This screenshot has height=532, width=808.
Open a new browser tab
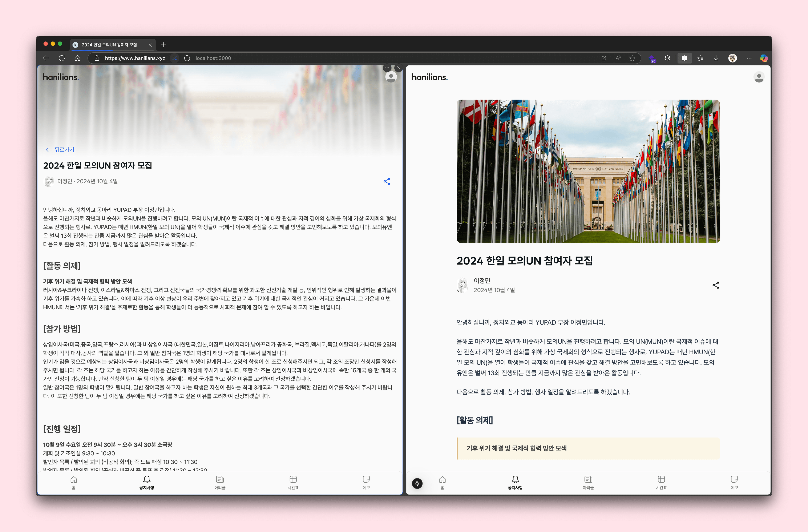(164, 44)
